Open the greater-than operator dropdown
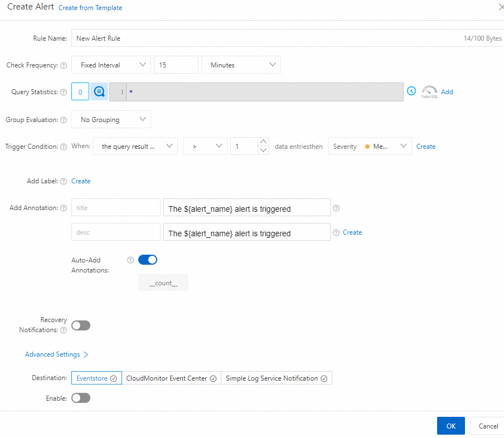This screenshot has height=438, width=504. click(x=205, y=146)
